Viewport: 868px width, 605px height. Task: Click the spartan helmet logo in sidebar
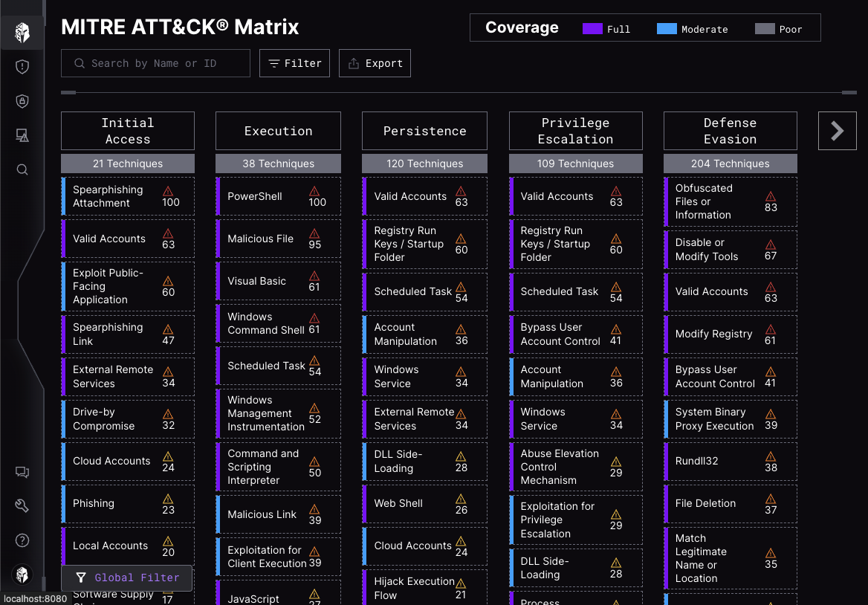[22, 32]
